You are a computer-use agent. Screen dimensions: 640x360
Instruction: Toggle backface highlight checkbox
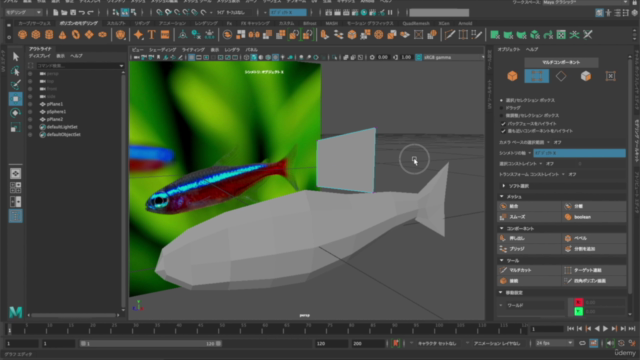click(x=503, y=123)
